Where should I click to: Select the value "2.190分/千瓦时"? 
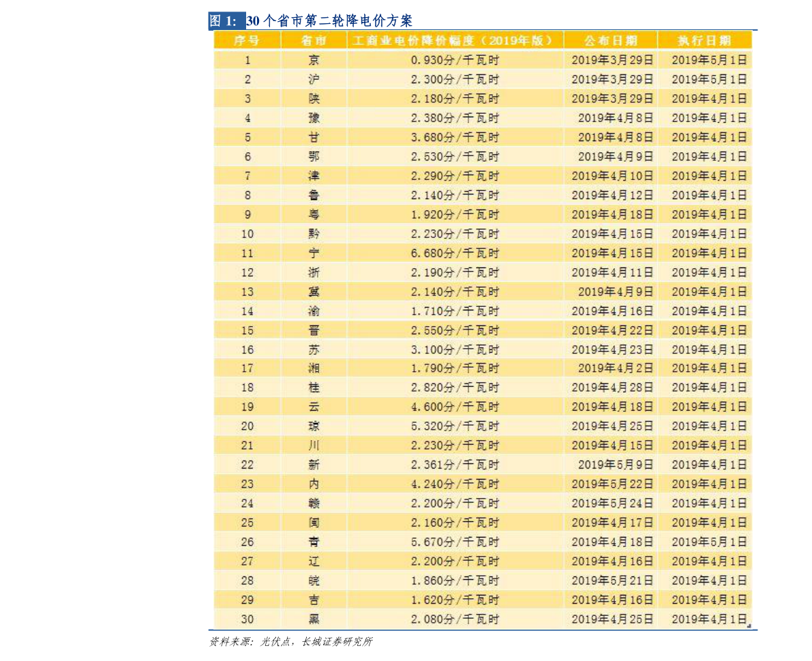(x=455, y=272)
